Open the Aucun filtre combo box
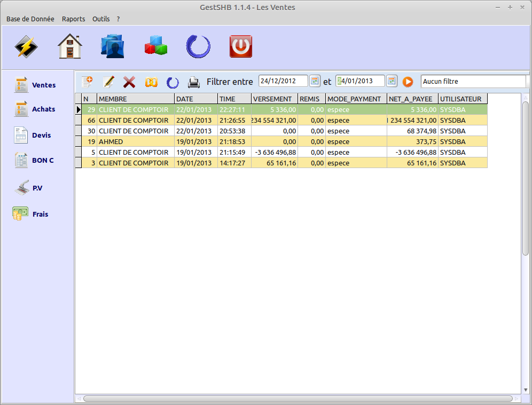Viewport: 532px width, 405px height. [475, 81]
